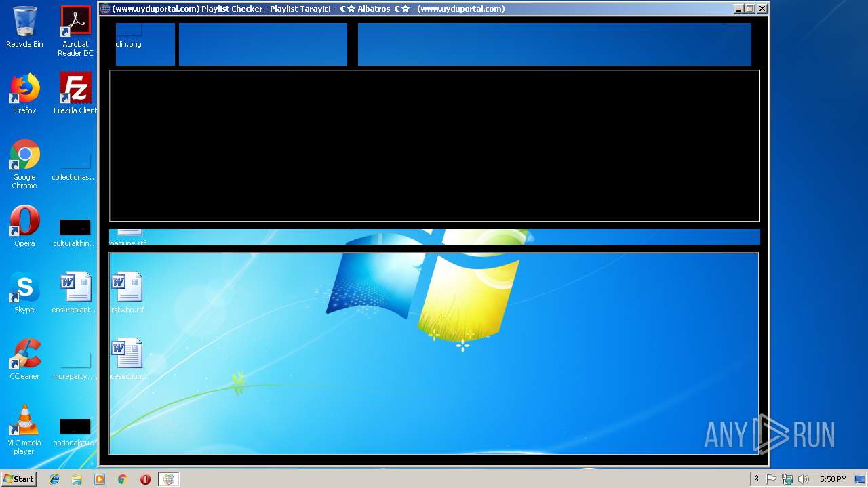
Task: Open the Firefox desktop shortcut
Action: pos(24,94)
